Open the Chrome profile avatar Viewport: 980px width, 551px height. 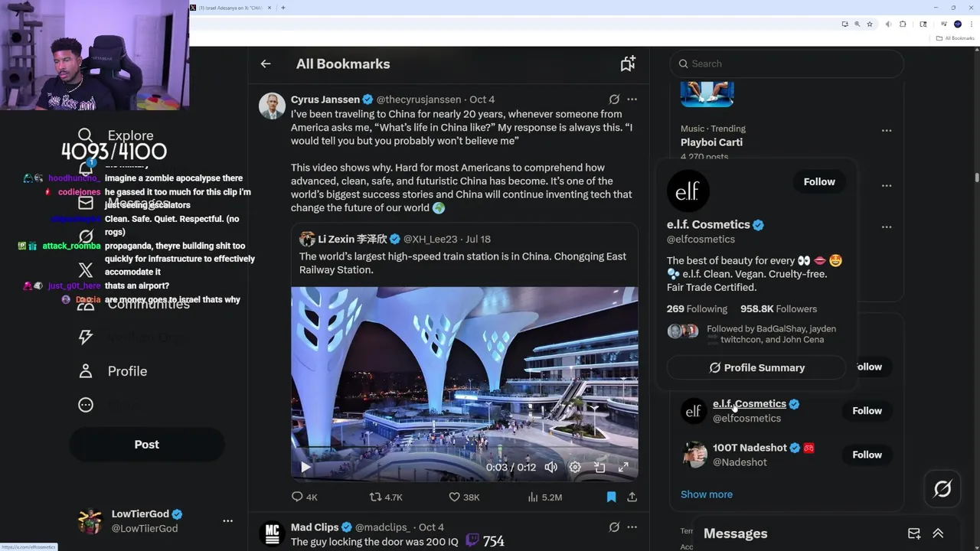tap(957, 24)
